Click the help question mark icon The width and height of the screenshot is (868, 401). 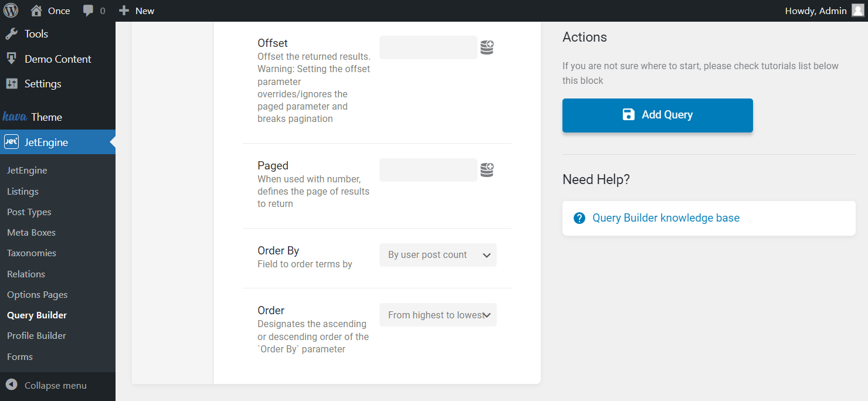579,218
